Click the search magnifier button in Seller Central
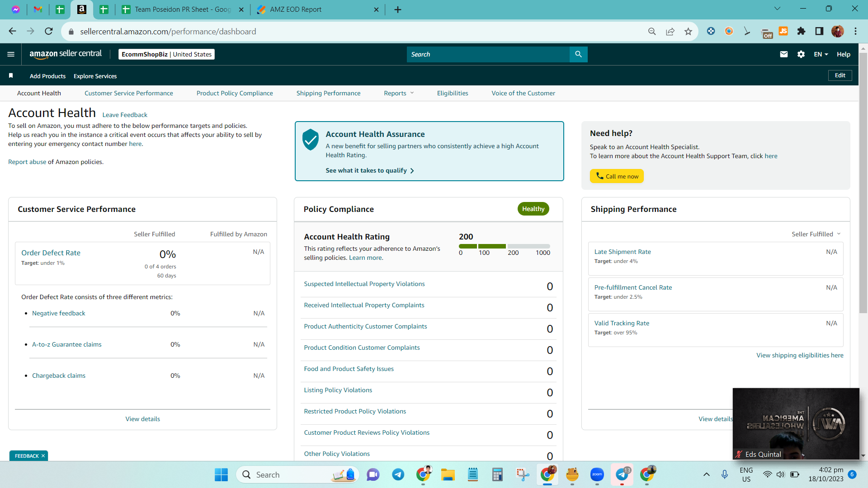Screen dimensions: 868x488 point(578,54)
